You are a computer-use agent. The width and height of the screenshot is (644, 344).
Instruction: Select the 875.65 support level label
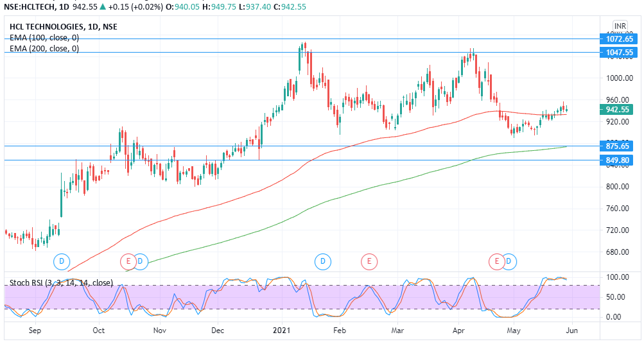pos(619,146)
